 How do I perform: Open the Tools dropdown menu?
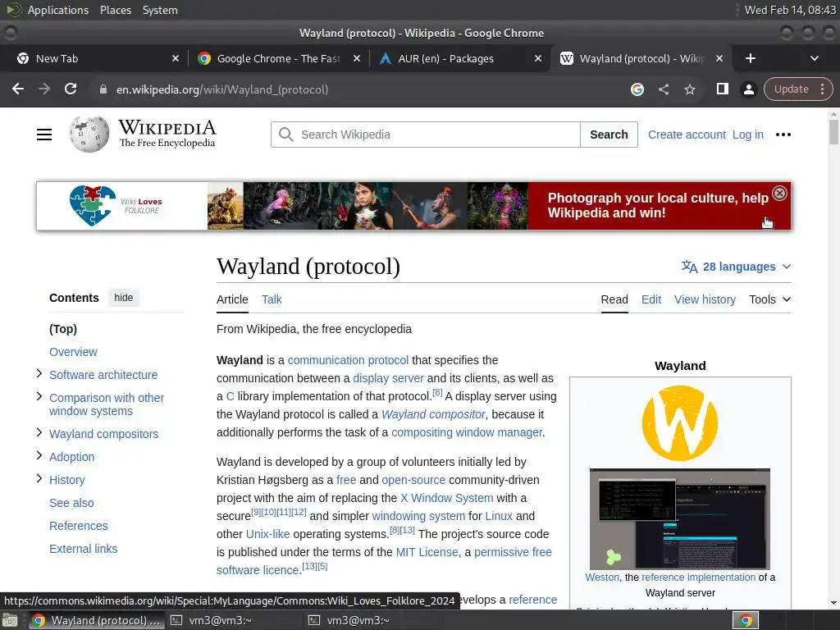coord(769,299)
